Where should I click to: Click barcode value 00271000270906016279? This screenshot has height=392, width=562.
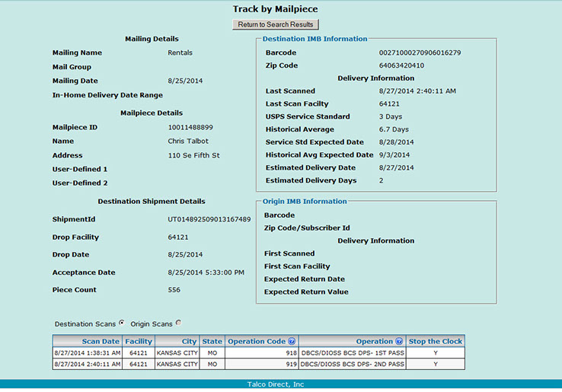click(420, 53)
